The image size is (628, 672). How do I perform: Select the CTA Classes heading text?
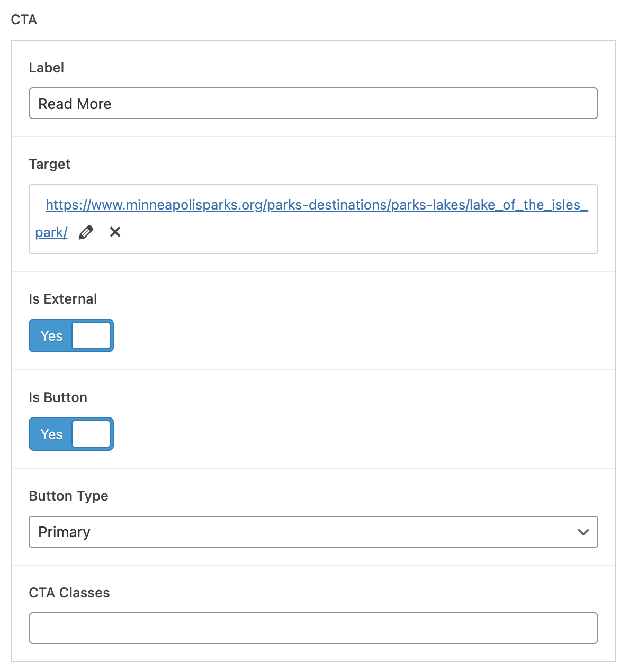(69, 593)
